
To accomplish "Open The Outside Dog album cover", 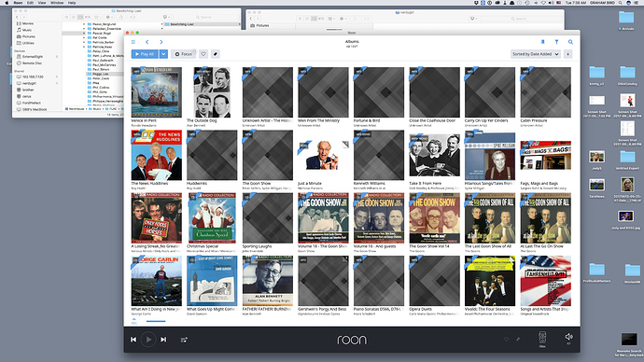I will tap(212, 92).
